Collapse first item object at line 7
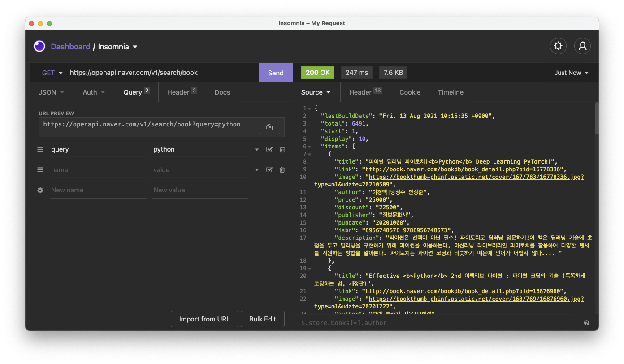This screenshot has width=624, height=364. pyautogui.click(x=309, y=154)
